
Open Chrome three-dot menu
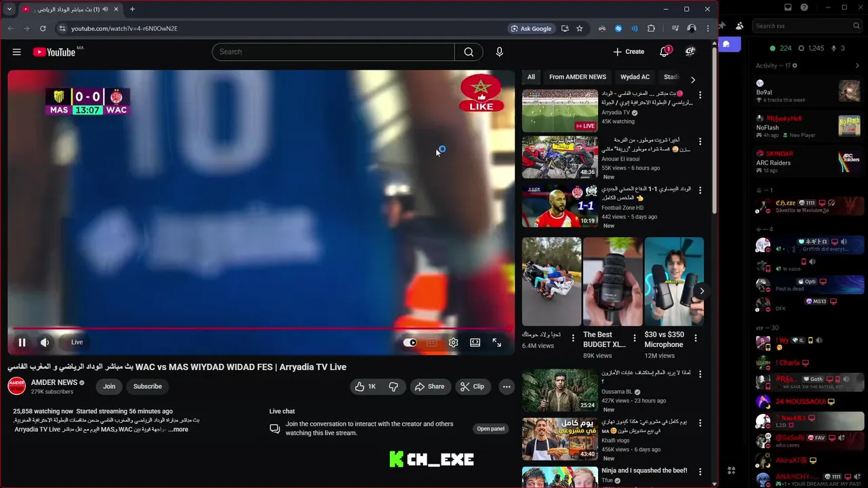(x=708, y=28)
